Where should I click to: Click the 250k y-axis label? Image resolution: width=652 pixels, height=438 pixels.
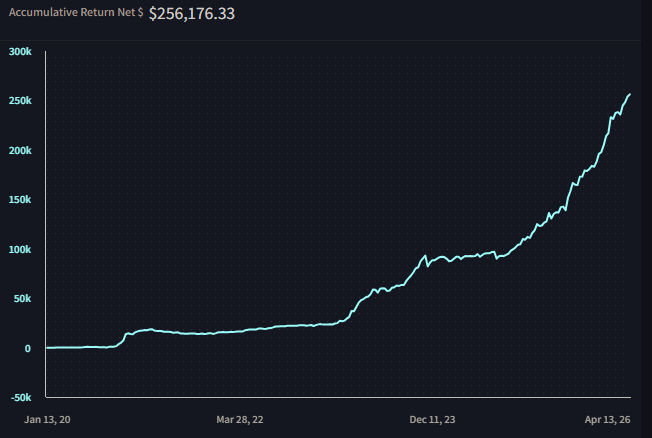coord(20,101)
